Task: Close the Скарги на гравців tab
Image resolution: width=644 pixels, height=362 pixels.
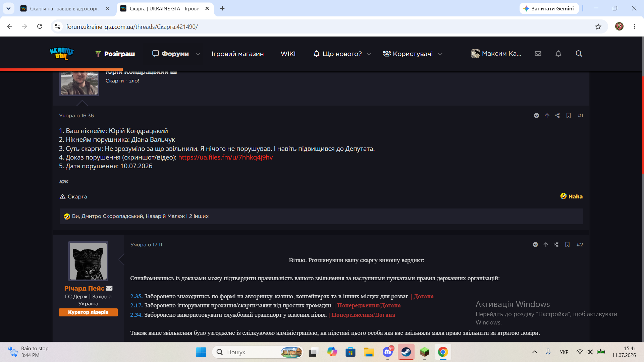Action: pyautogui.click(x=107, y=8)
